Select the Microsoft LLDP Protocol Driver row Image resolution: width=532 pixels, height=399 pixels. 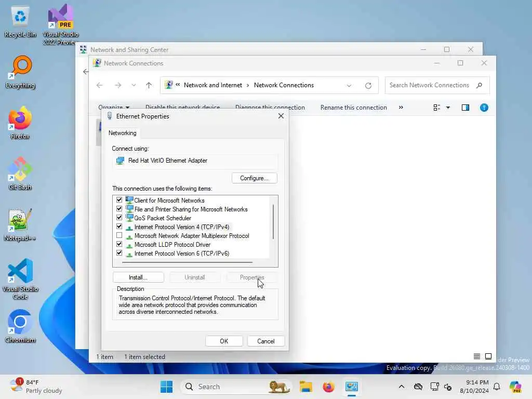[x=172, y=244]
